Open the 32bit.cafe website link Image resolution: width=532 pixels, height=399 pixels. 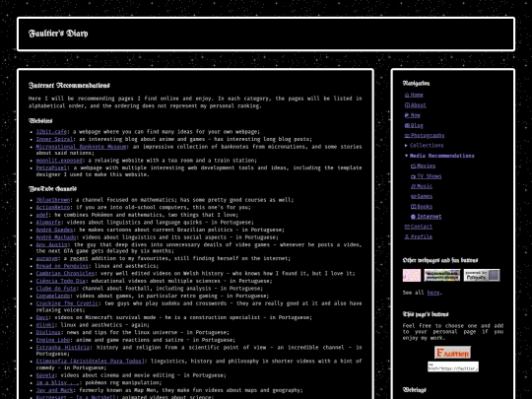(51, 132)
